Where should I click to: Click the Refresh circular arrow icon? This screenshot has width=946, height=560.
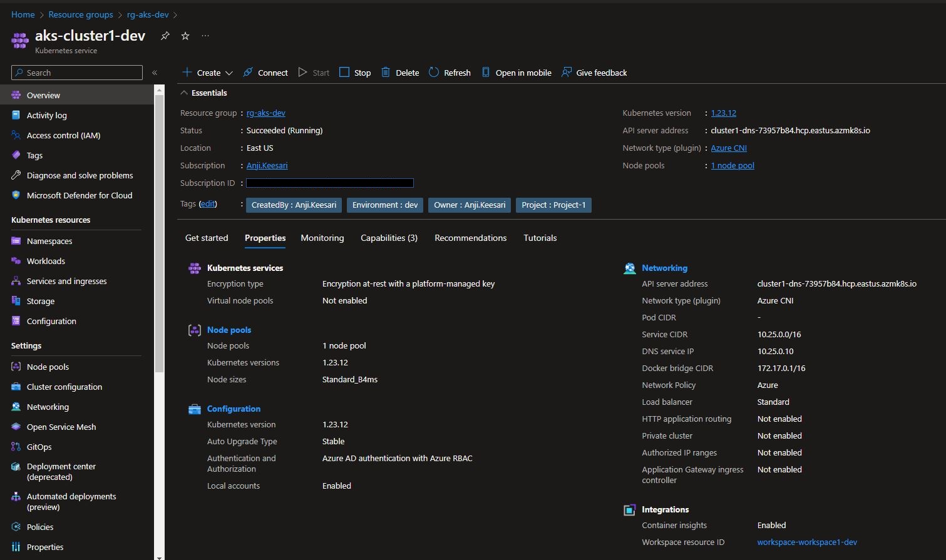[434, 73]
